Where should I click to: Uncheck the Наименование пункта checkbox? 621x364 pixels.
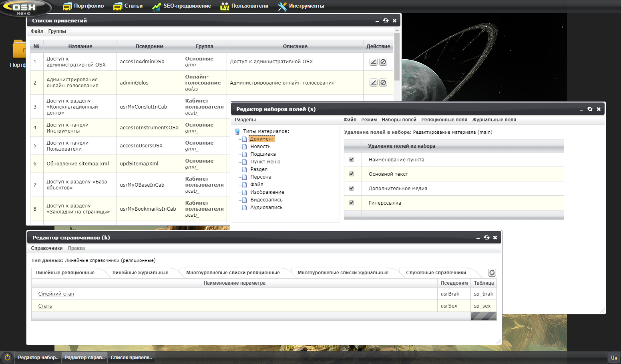click(352, 159)
